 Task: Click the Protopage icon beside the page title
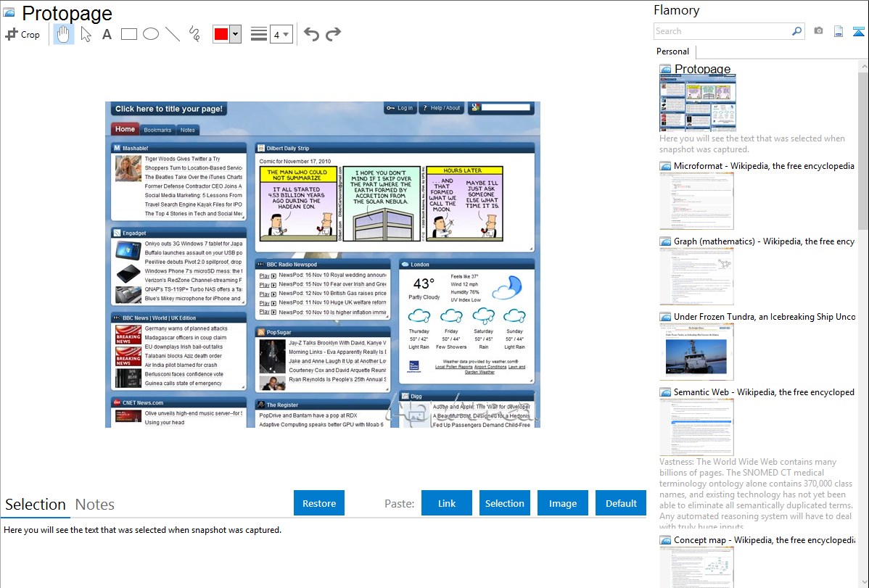click(x=9, y=12)
